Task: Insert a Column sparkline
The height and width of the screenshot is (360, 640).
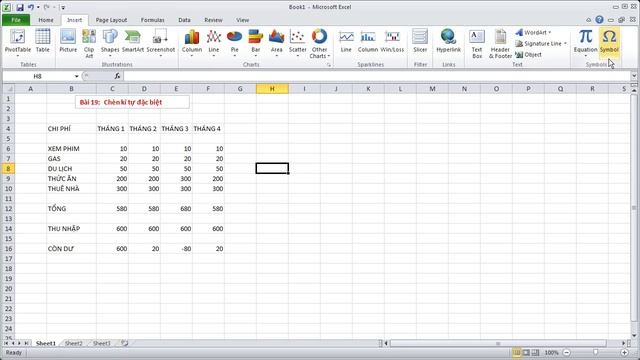Action: pos(368,41)
